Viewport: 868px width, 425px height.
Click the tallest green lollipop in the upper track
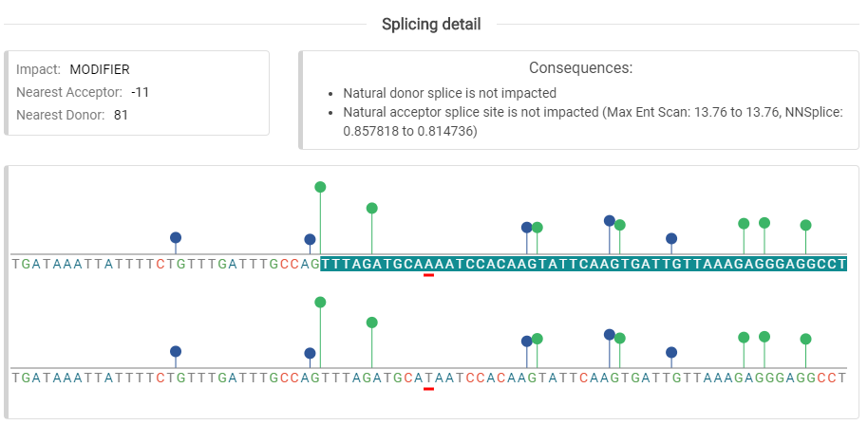pos(320,187)
